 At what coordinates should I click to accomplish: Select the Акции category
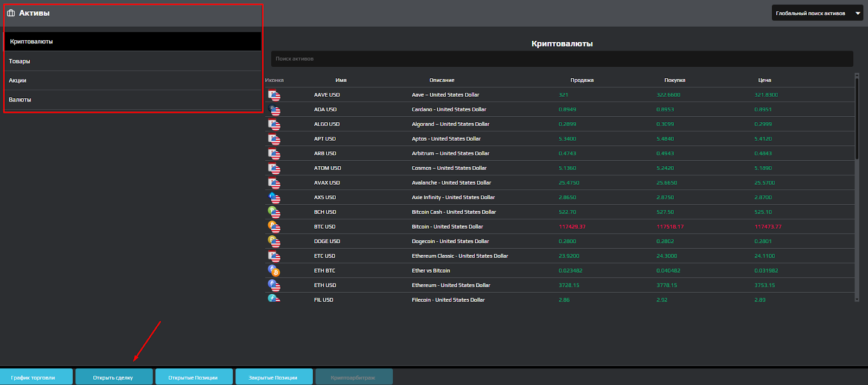tap(132, 80)
